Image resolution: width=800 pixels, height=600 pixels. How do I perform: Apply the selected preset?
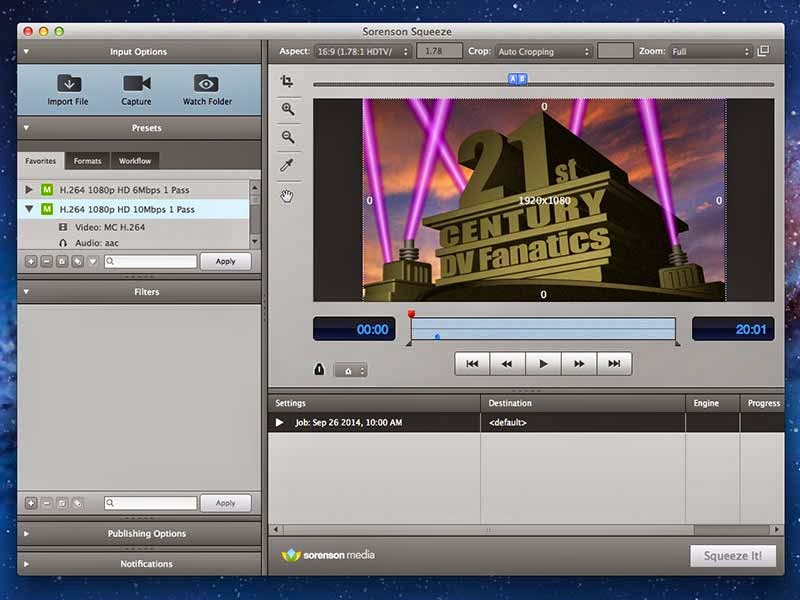[x=225, y=261]
